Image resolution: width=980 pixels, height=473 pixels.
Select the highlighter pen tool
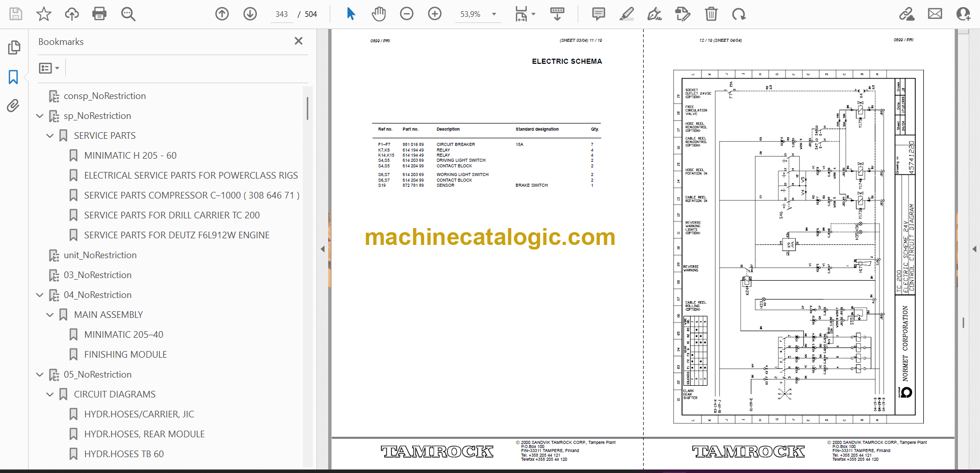(x=627, y=14)
